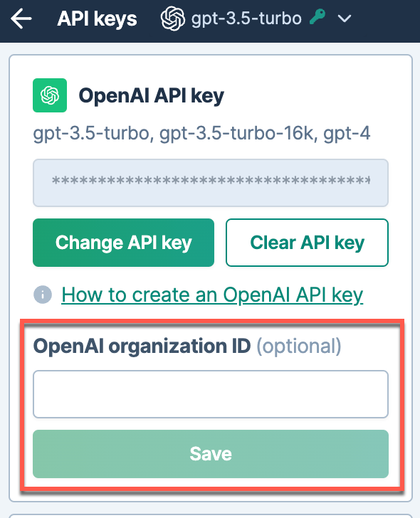Go back using the left arrow
Image resolution: width=420 pixels, height=518 pixels.
21,18
